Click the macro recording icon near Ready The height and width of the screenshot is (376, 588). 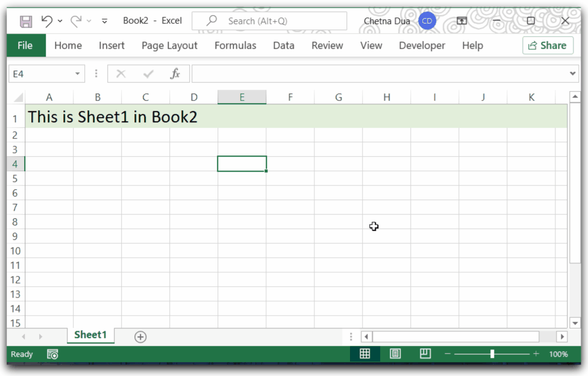click(x=52, y=354)
